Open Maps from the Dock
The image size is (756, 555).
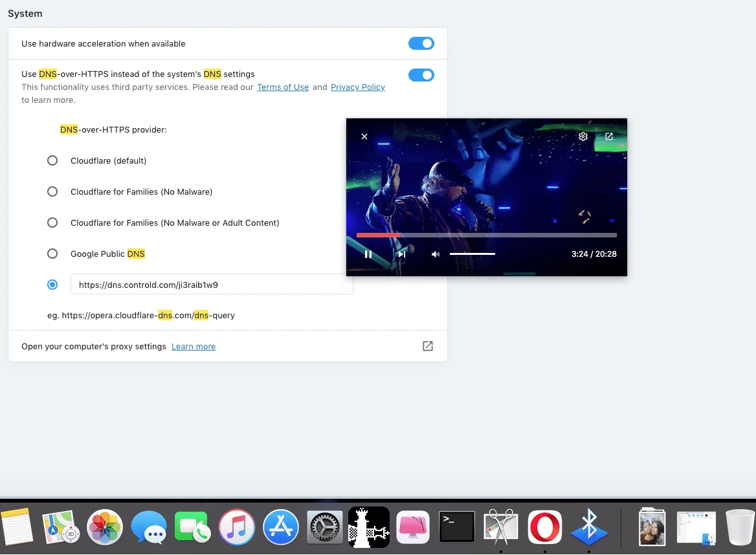click(61, 527)
